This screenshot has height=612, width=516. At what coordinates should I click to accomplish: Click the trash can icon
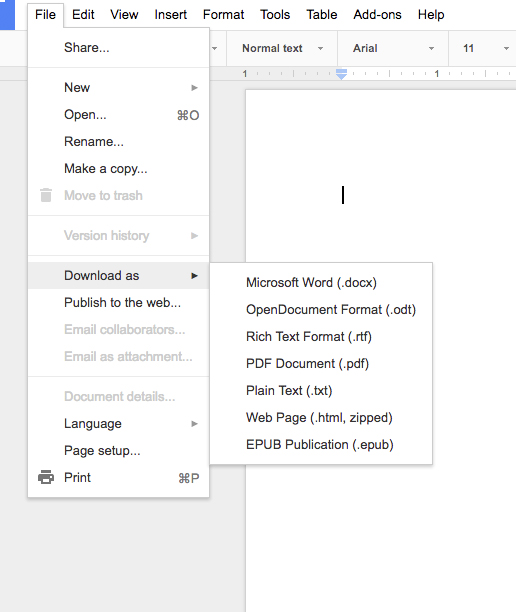tap(46, 195)
